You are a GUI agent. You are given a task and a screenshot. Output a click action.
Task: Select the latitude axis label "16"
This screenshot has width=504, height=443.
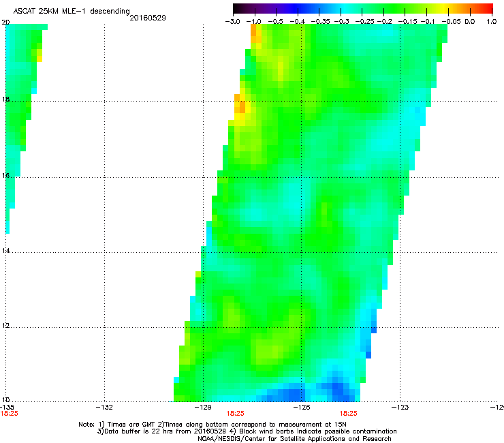tap(5, 175)
